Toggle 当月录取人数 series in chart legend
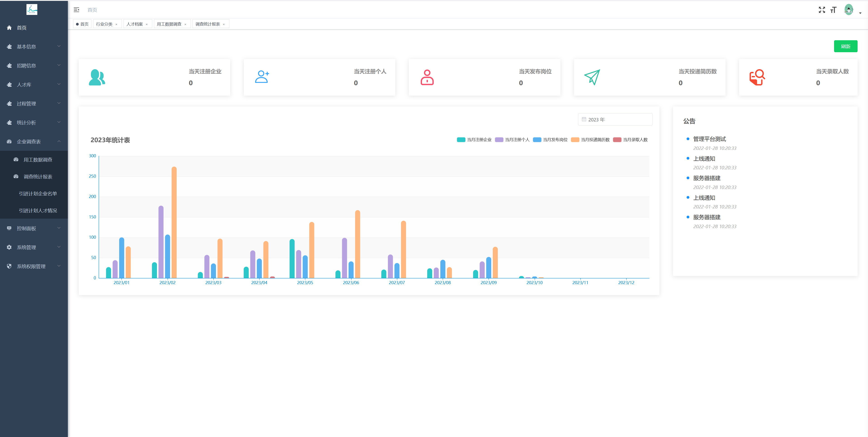Image resolution: width=868 pixels, height=437 pixels. point(631,139)
